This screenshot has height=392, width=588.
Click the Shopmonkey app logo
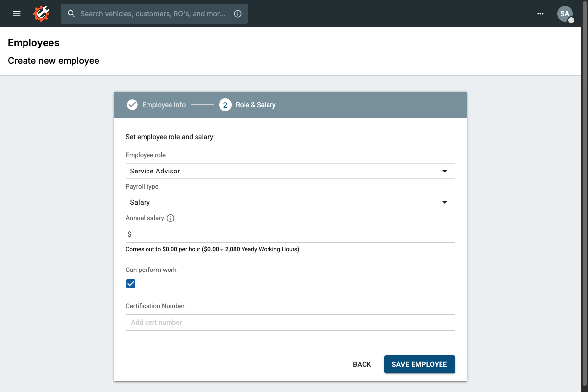pyautogui.click(x=41, y=14)
